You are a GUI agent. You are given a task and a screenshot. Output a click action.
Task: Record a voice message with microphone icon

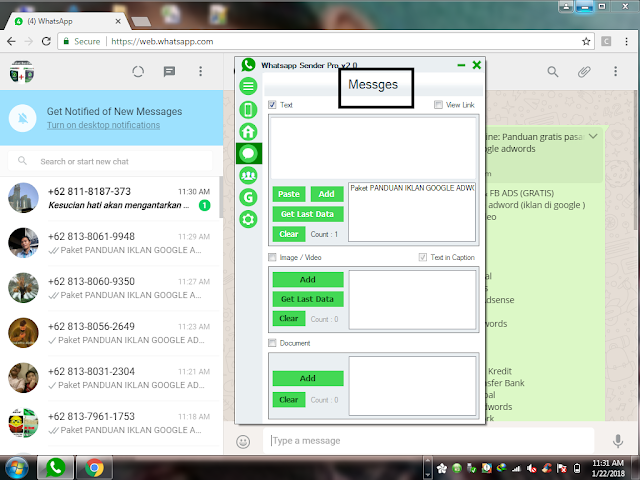point(618,441)
